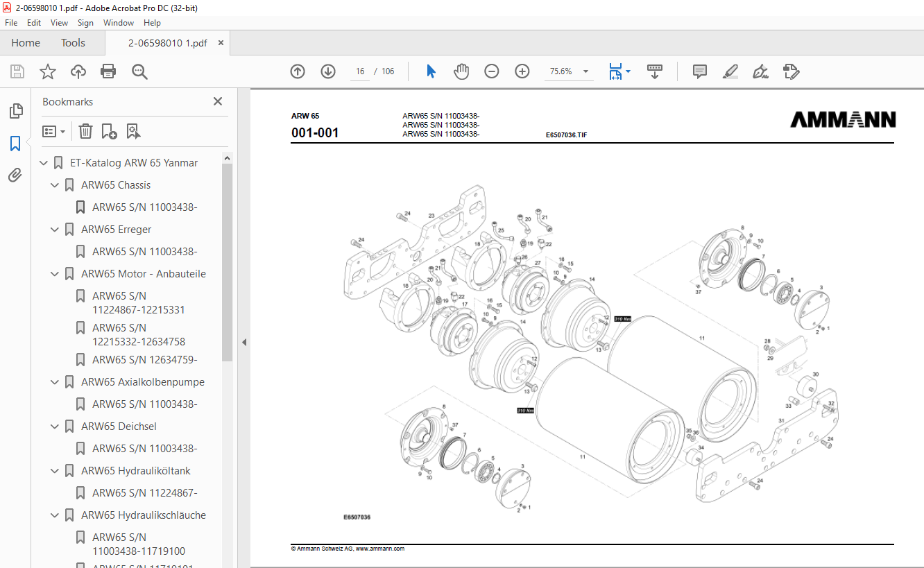This screenshot has width=924, height=568.
Task: Open the Sign menu
Action: (x=85, y=23)
